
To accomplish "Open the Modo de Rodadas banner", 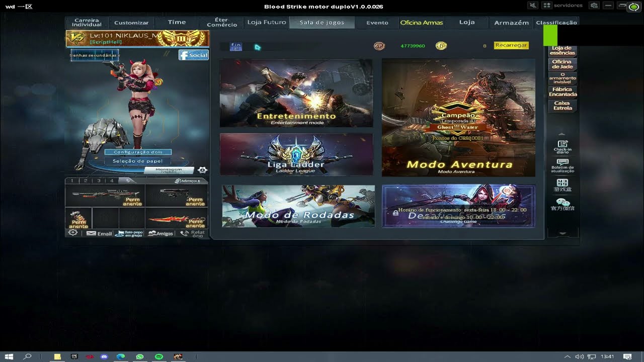I will tap(298, 206).
